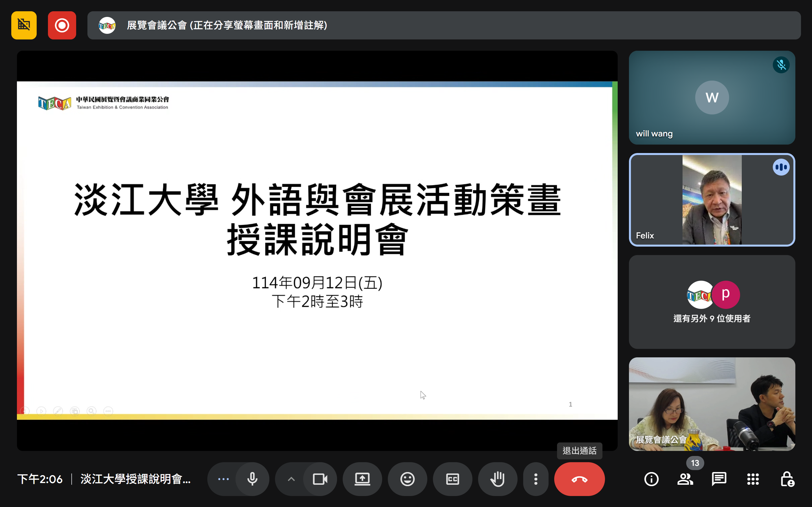The height and width of the screenshot is (507, 812).
Task: Toggle the microphone mute button
Action: pyautogui.click(x=252, y=479)
